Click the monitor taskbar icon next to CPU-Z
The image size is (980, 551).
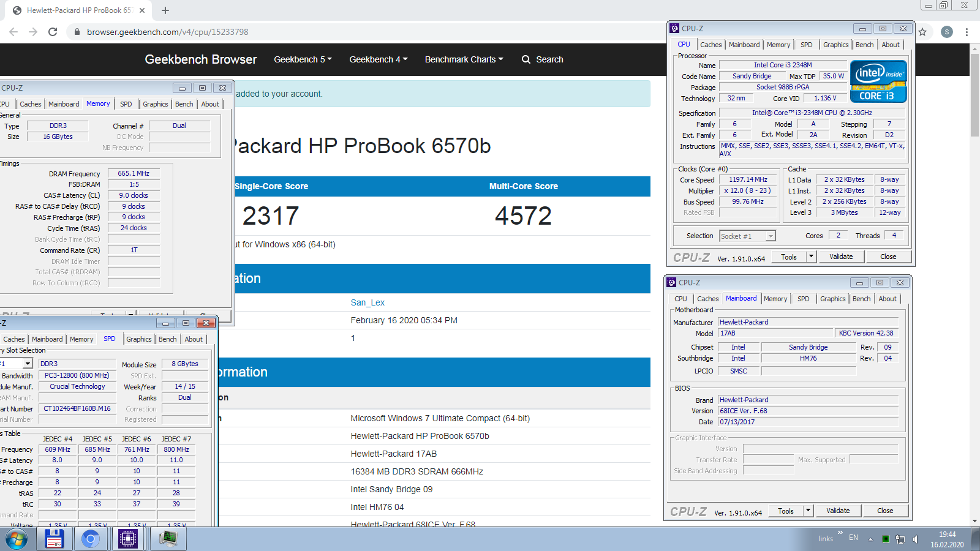coord(168,539)
